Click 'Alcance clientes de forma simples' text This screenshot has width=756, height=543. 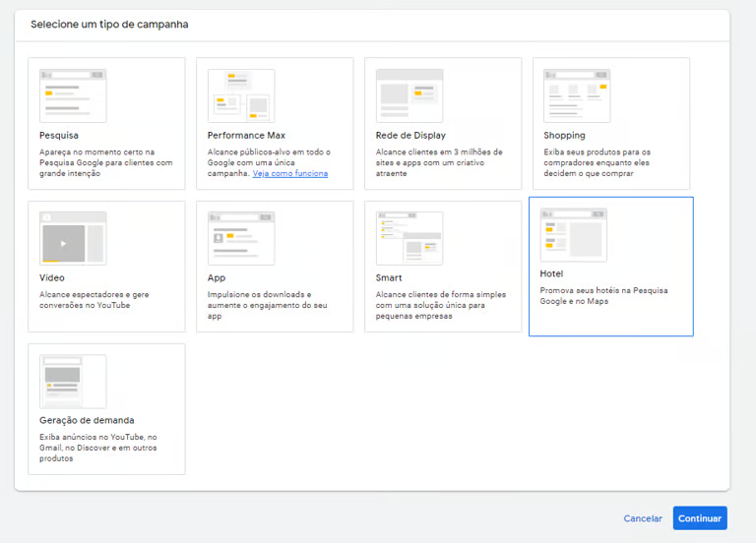point(441,305)
